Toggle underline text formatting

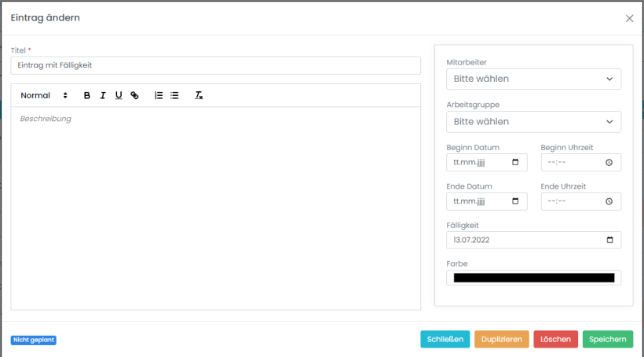(x=119, y=95)
